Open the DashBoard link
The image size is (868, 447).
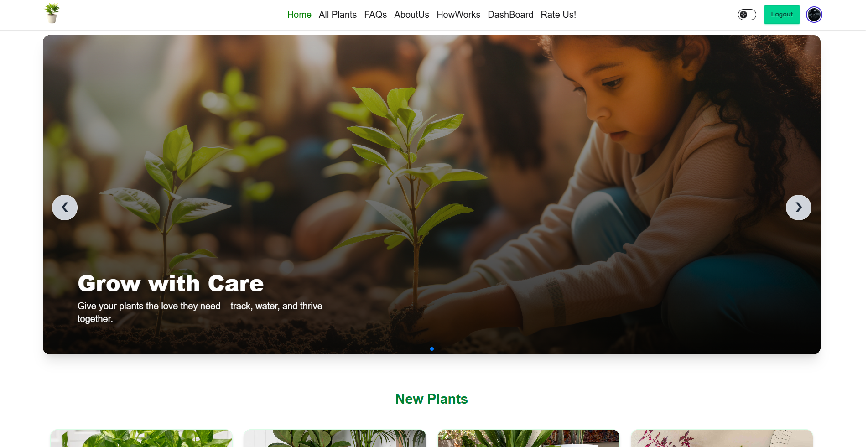(510, 15)
